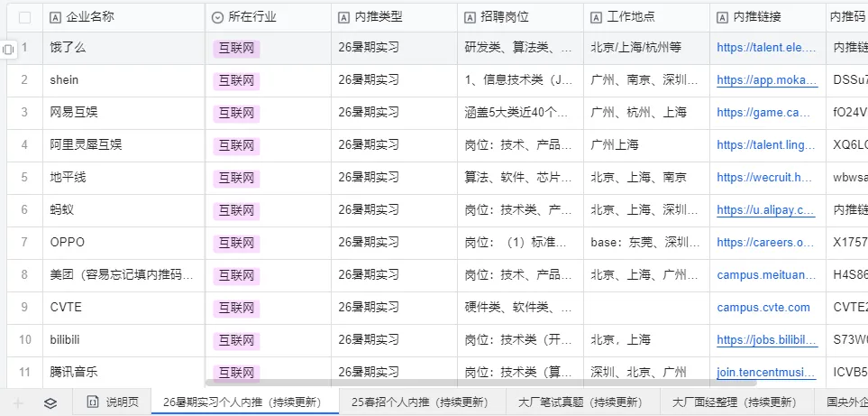This screenshot has width=868, height=416.
Task: Click the text-type icon of 内推链接 column
Action: 722,17
